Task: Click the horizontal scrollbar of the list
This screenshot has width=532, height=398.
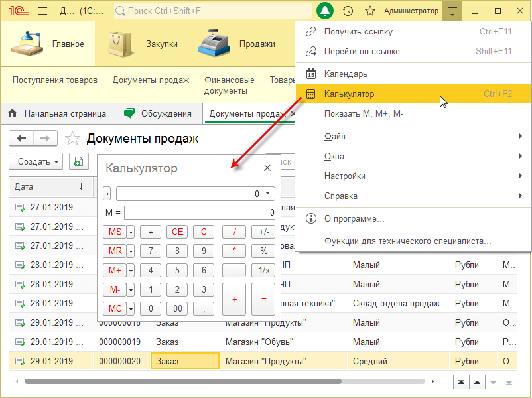Action: 183,381
